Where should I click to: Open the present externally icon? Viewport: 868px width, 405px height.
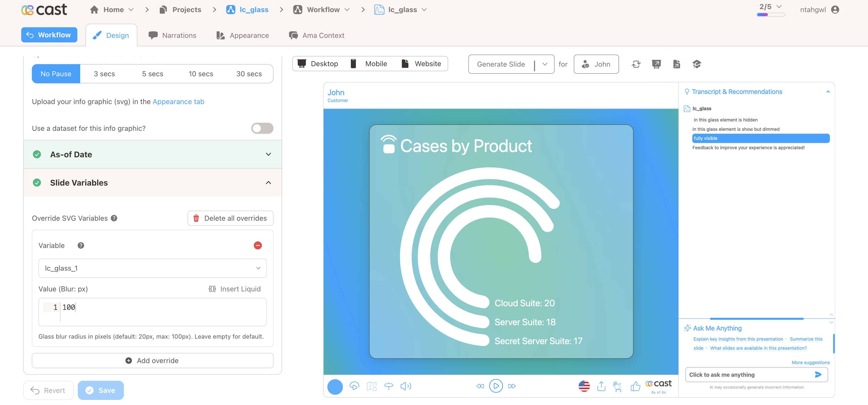tap(656, 64)
